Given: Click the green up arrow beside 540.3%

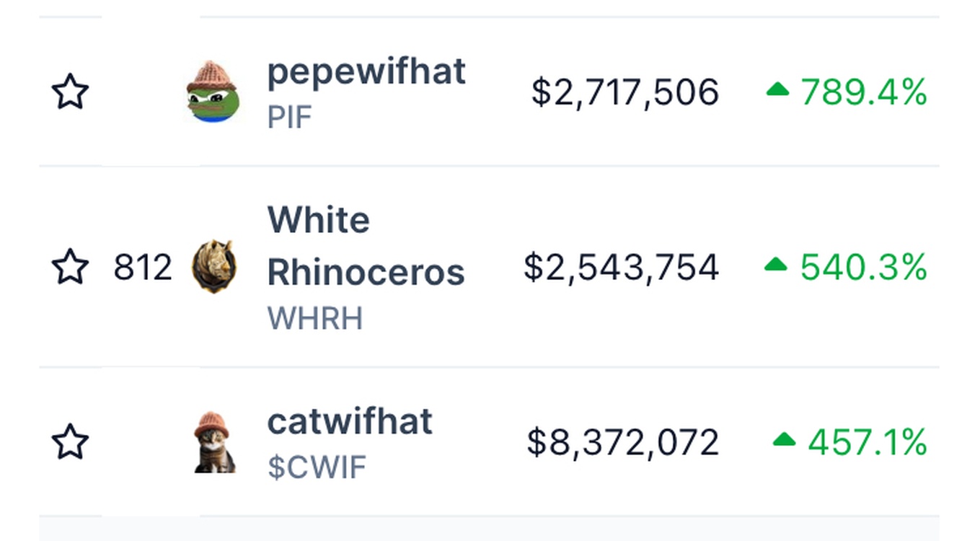Looking at the screenshot, I should click(x=776, y=265).
